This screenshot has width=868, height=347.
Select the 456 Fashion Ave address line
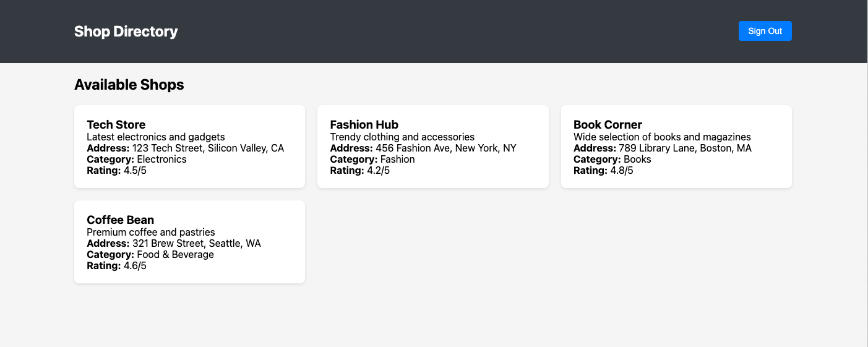coord(423,148)
